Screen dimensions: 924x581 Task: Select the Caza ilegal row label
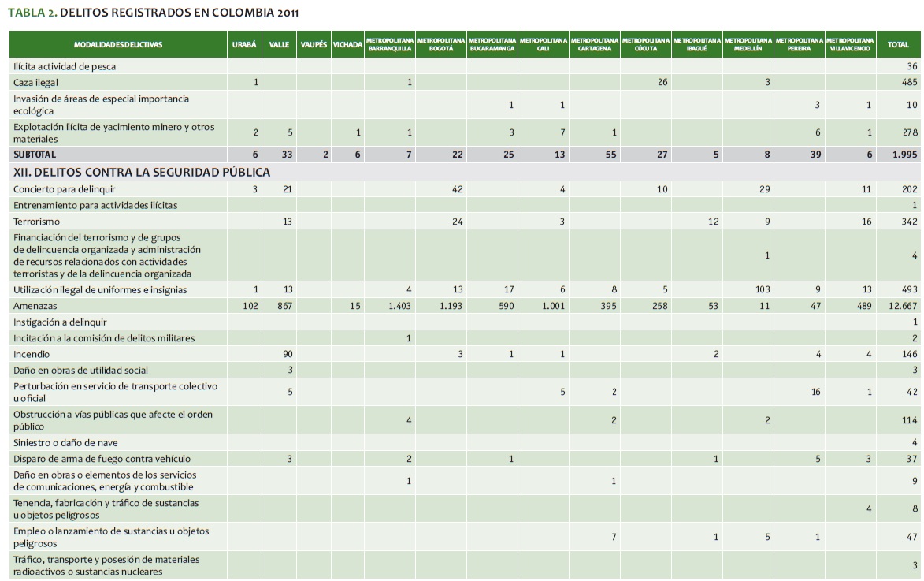point(36,82)
